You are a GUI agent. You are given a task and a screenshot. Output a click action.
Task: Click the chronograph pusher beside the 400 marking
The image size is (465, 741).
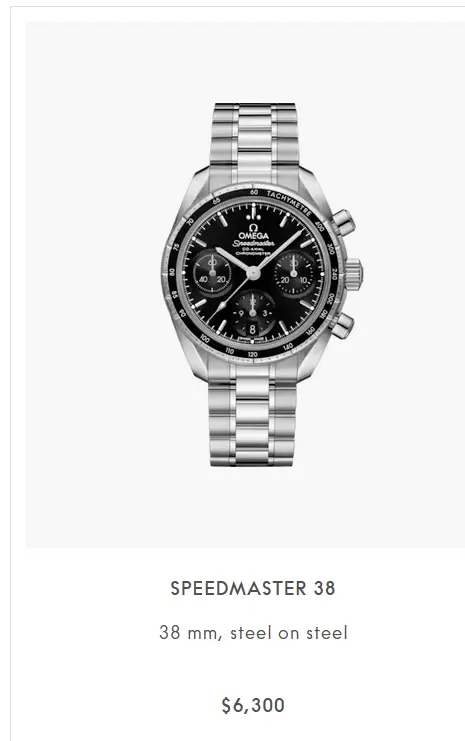tap(343, 223)
